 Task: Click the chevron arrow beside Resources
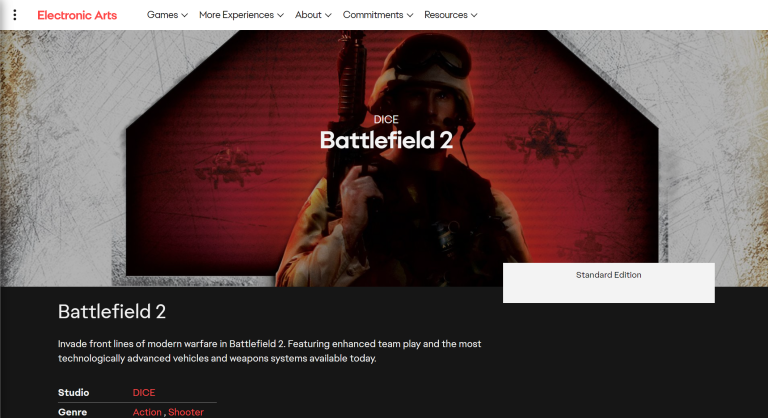pyautogui.click(x=473, y=16)
